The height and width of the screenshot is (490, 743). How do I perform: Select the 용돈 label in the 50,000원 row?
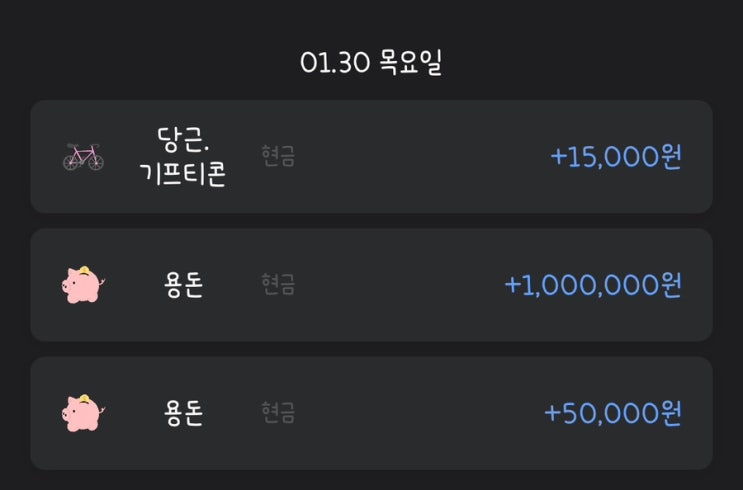click(x=183, y=413)
